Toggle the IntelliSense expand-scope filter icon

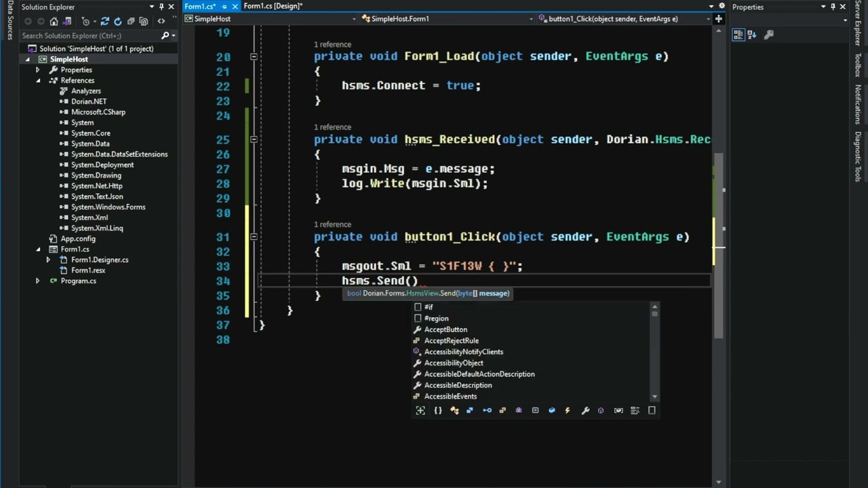click(420, 410)
